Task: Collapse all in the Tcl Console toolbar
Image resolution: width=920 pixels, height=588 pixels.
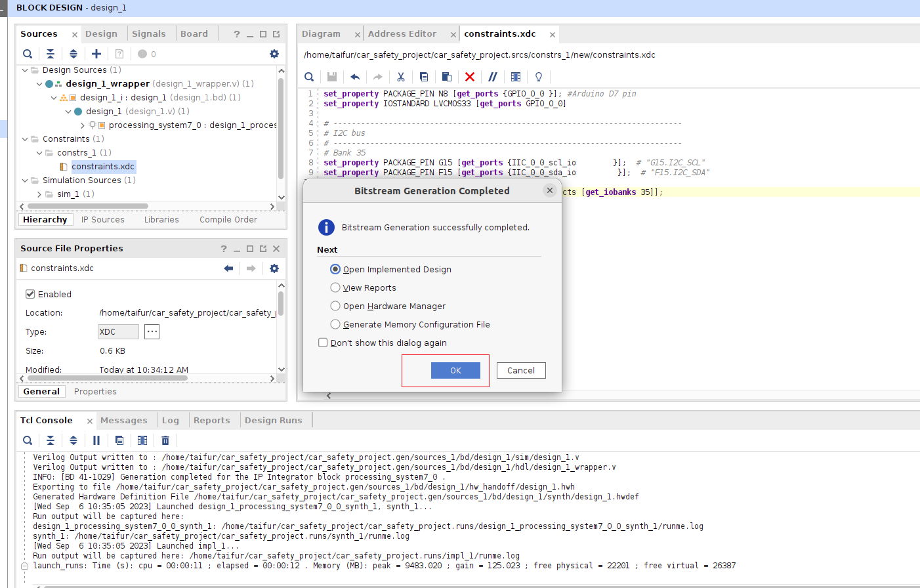Action: [x=51, y=440]
